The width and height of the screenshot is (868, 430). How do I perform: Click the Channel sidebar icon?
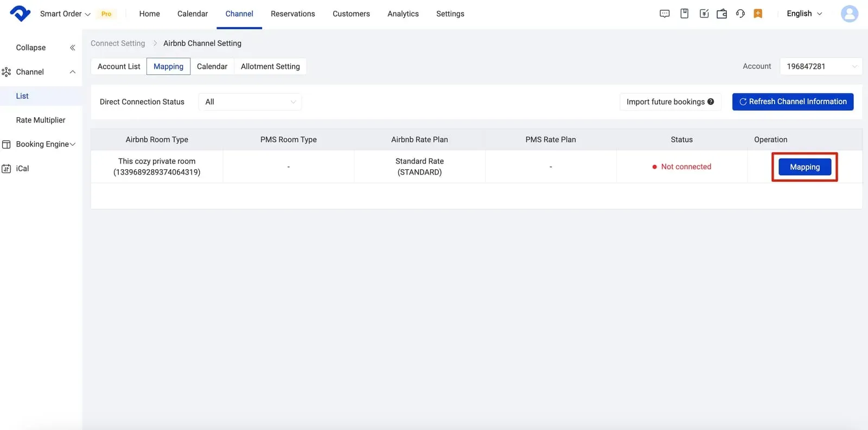7,72
